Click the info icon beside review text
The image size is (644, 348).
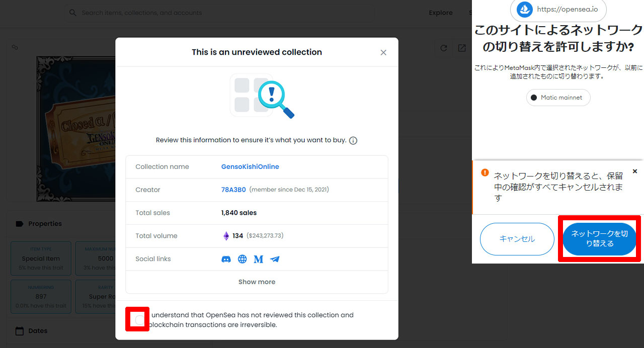[x=353, y=141]
